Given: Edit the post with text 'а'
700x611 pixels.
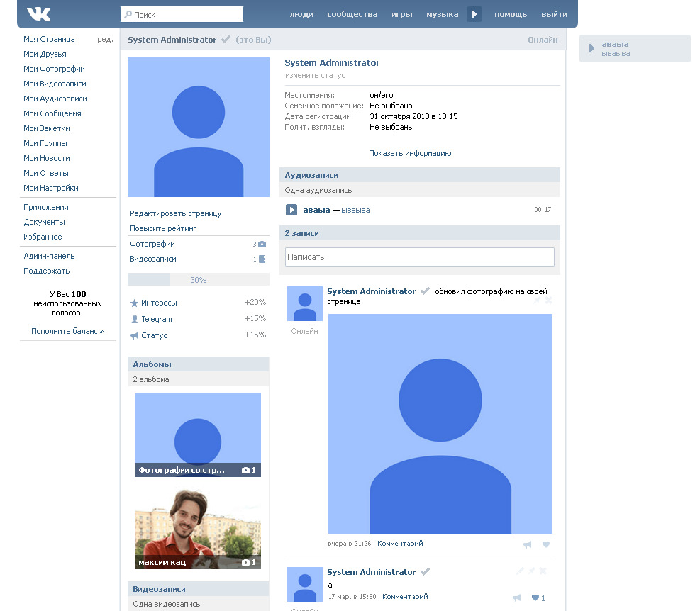Looking at the screenshot, I should [520, 571].
